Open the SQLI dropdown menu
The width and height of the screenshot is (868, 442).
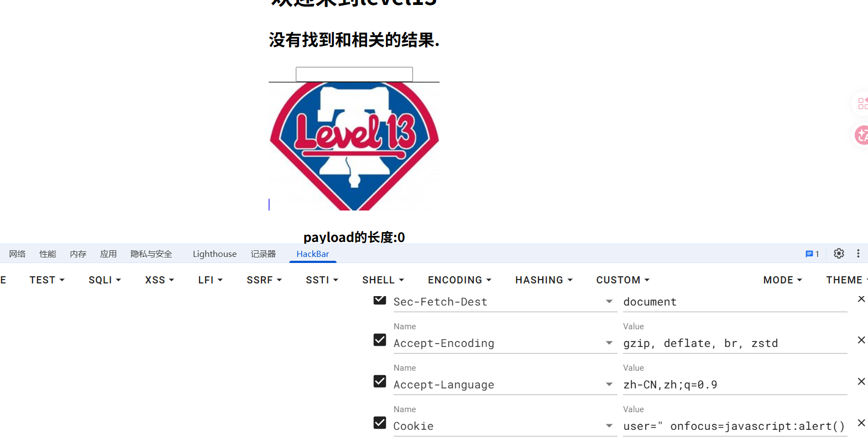point(104,280)
